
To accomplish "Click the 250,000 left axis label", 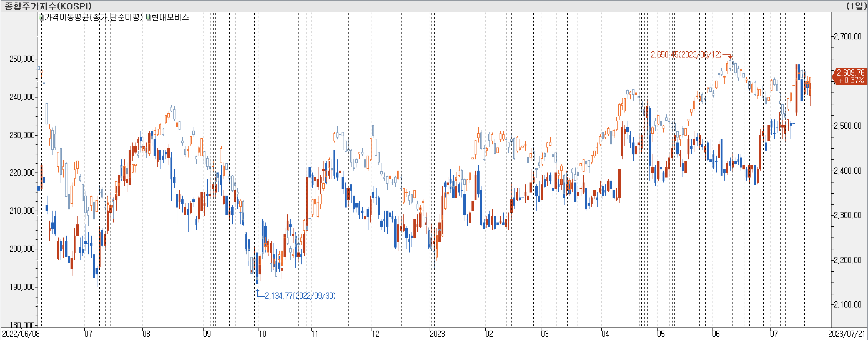I will pos(22,59).
